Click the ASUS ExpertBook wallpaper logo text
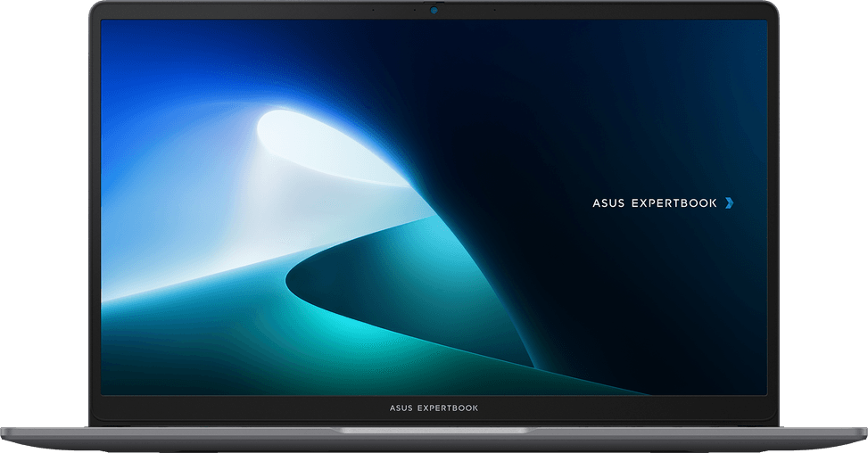The height and width of the screenshot is (453, 868). [x=654, y=203]
